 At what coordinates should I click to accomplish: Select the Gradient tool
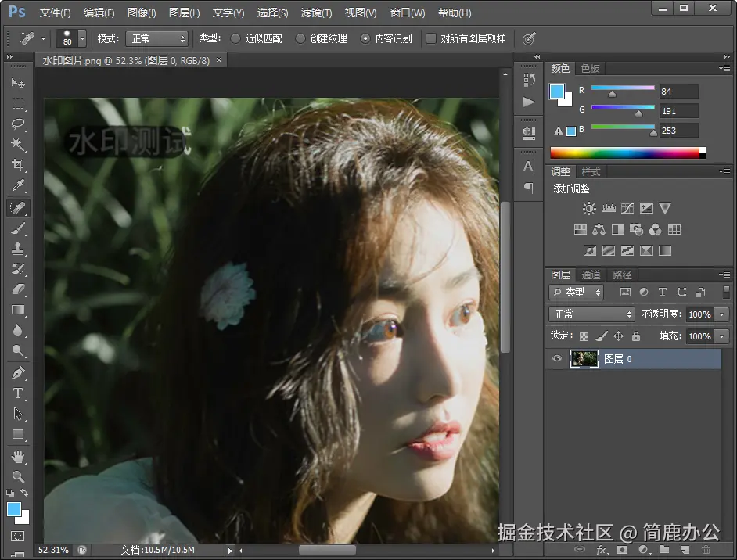(x=17, y=311)
